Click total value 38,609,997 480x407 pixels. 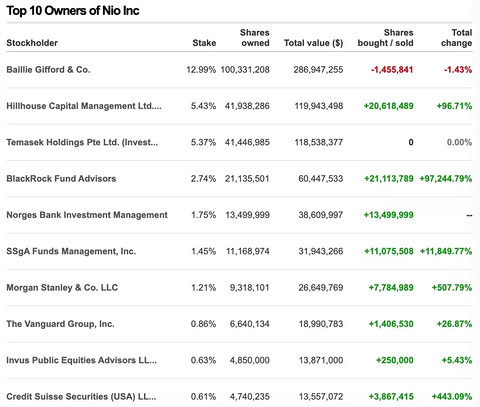point(321,215)
